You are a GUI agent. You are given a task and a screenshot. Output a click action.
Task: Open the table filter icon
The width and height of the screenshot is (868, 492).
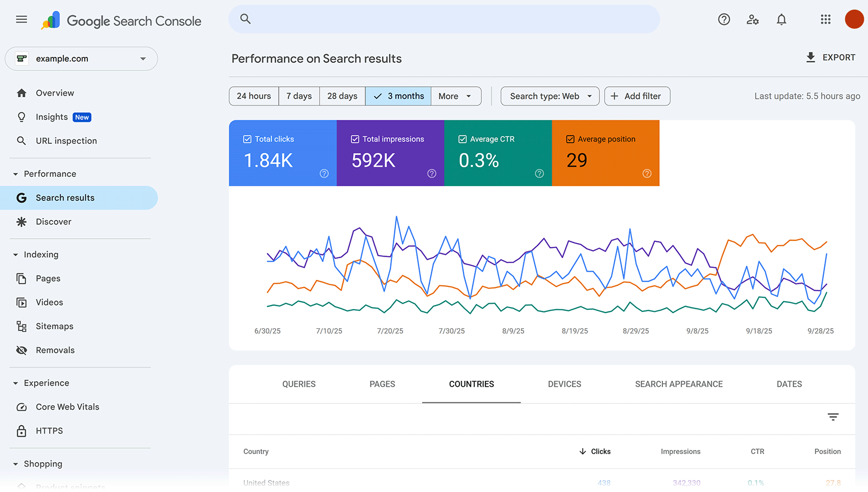833,417
